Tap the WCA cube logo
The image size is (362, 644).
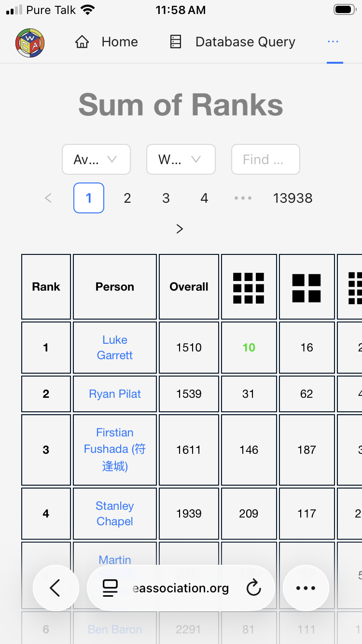(x=30, y=42)
